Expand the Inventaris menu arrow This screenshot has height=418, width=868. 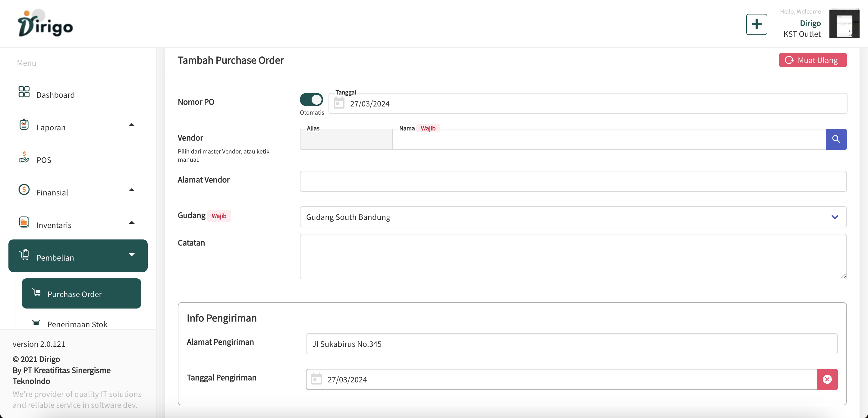pos(132,223)
